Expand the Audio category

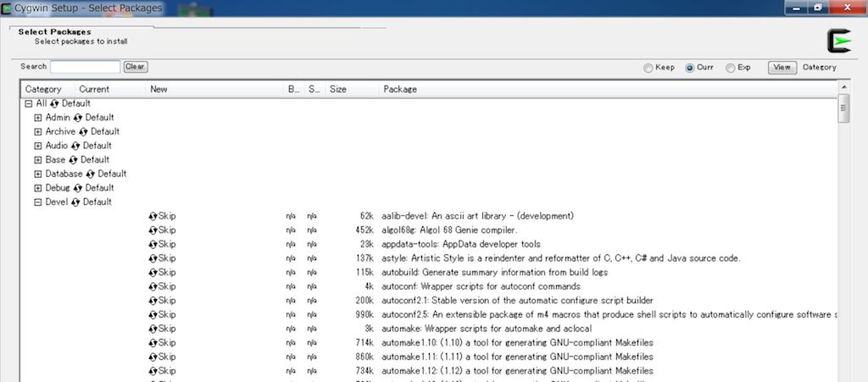[x=37, y=146]
